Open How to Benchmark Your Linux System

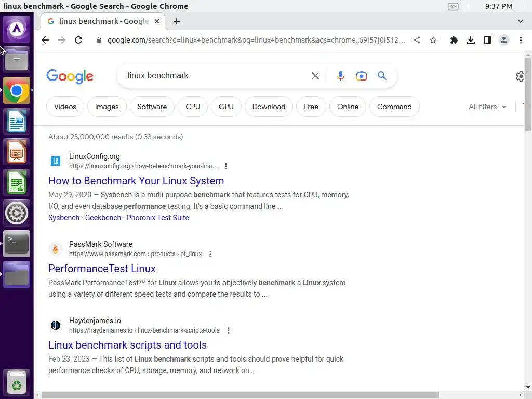(136, 181)
